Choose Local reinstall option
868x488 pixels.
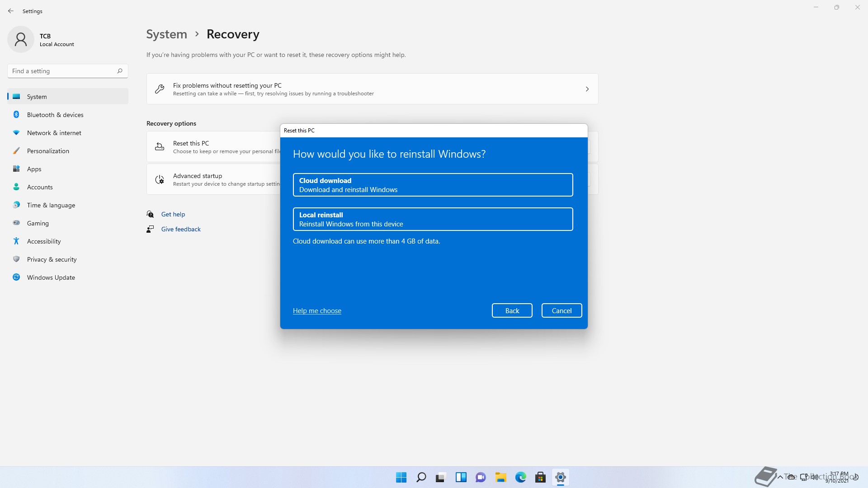pos(433,219)
